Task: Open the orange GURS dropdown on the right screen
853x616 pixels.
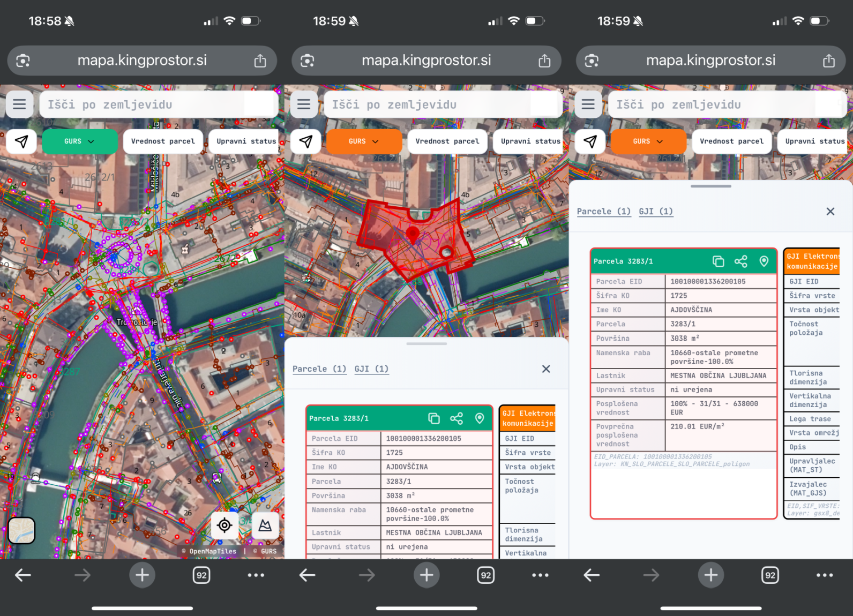Action: coord(648,141)
